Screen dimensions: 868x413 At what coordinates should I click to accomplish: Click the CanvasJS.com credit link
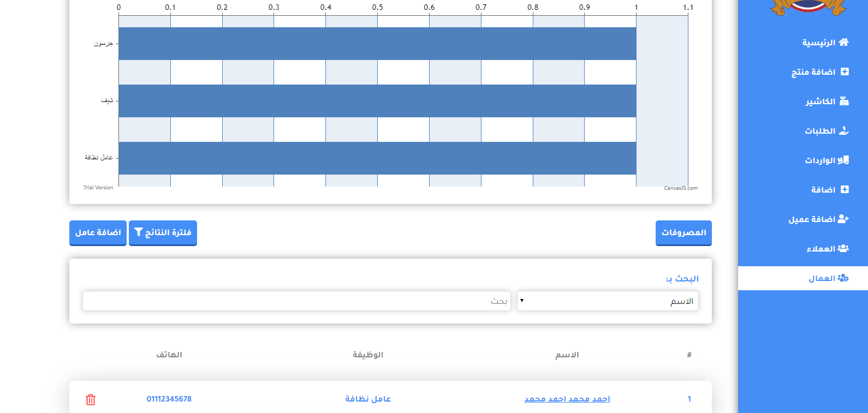click(x=680, y=188)
